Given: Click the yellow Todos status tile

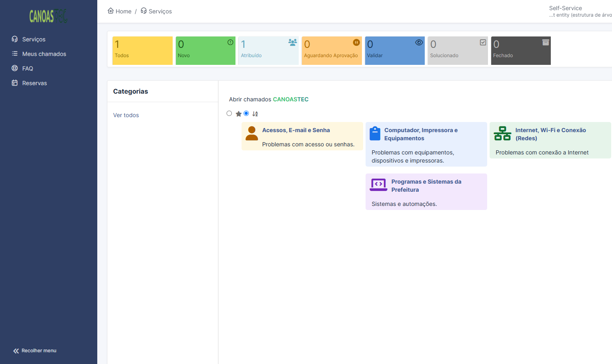Looking at the screenshot, I should (x=142, y=51).
